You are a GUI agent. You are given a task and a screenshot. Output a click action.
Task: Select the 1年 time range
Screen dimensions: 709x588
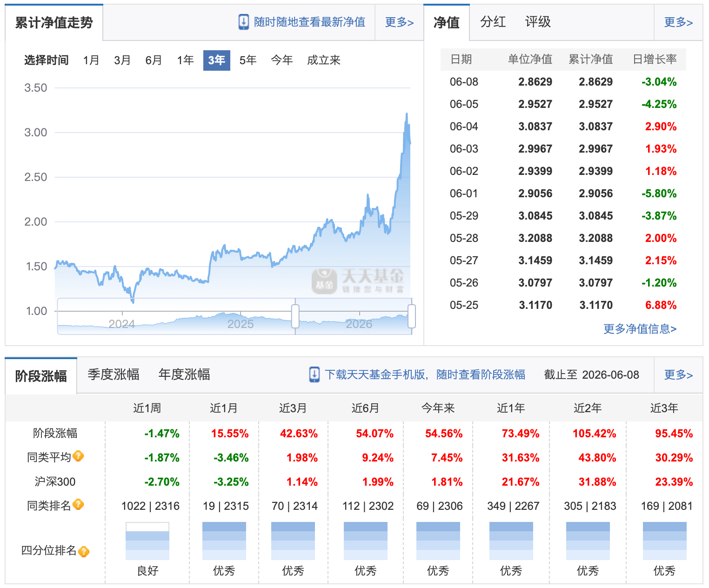185,60
